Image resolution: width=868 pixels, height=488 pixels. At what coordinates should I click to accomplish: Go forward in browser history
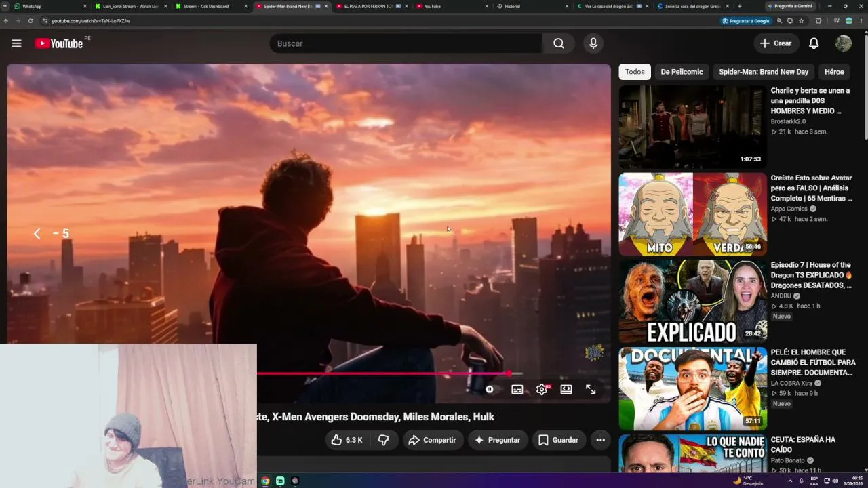[18, 21]
